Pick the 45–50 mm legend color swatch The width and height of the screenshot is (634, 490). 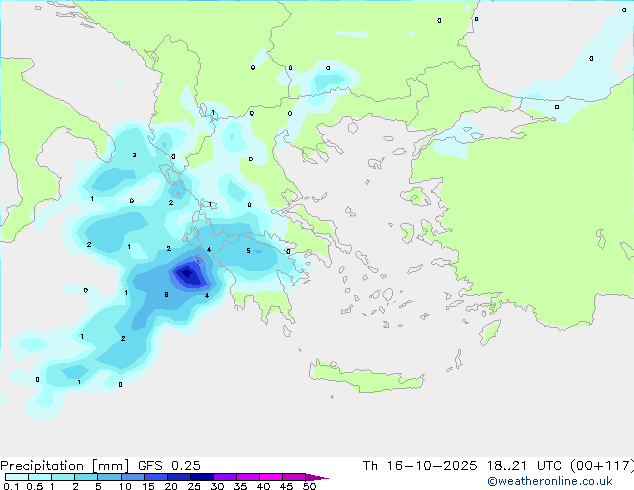coord(294,477)
